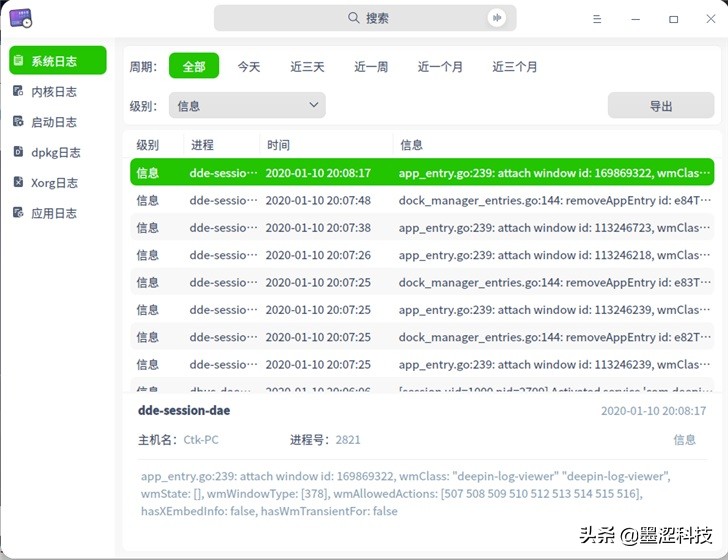
Task: Click hostname value Ctk-PC
Action: [201, 440]
